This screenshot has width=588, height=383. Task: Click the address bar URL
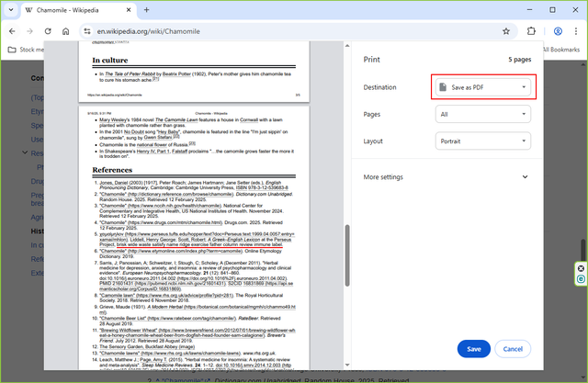[x=149, y=31]
